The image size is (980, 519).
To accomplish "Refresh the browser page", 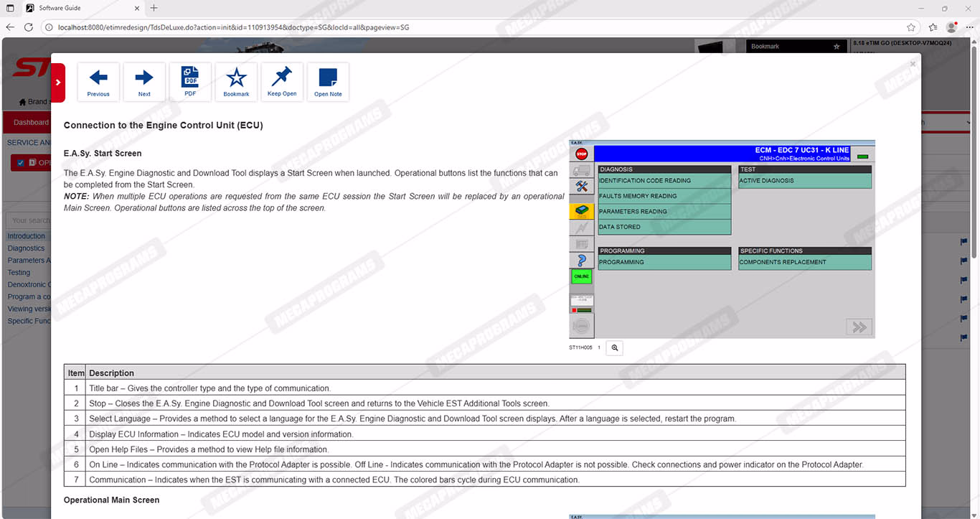I will tap(29, 27).
